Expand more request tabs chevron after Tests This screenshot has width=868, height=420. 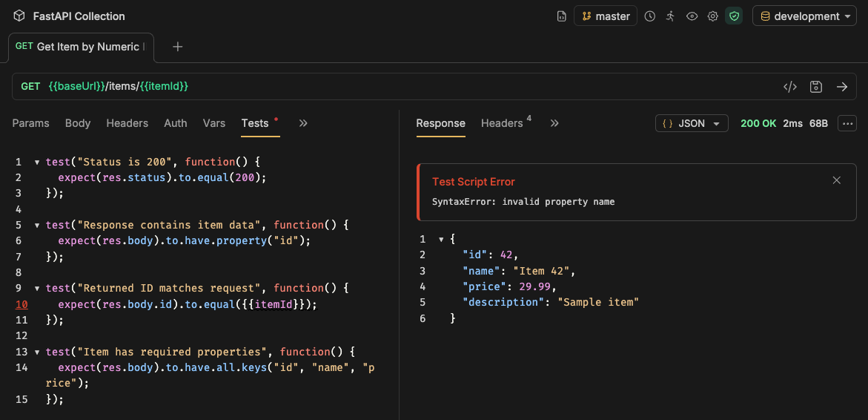coord(303,123)
